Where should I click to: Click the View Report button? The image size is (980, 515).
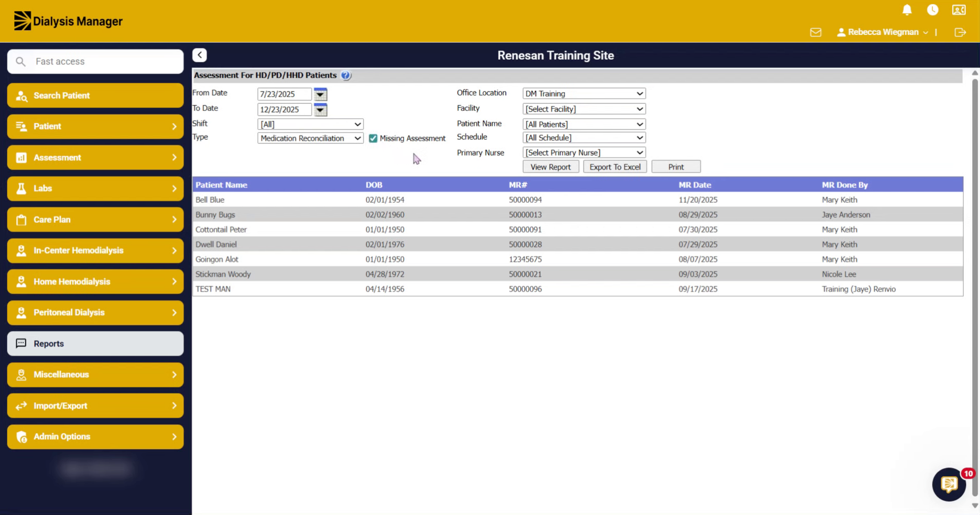click(x=550, y=167)
